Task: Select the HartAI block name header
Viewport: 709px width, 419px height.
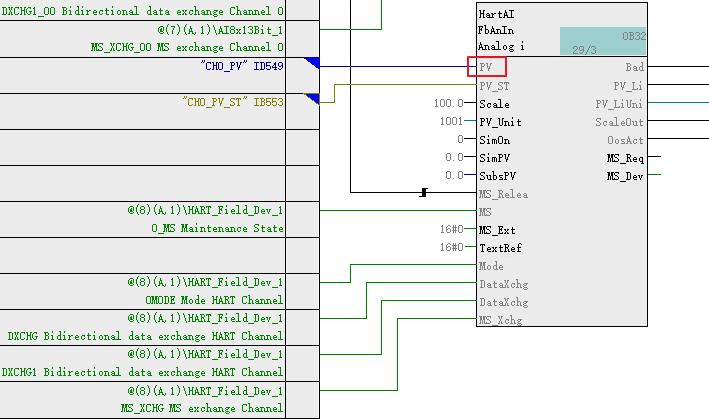Action: point(495,11)
